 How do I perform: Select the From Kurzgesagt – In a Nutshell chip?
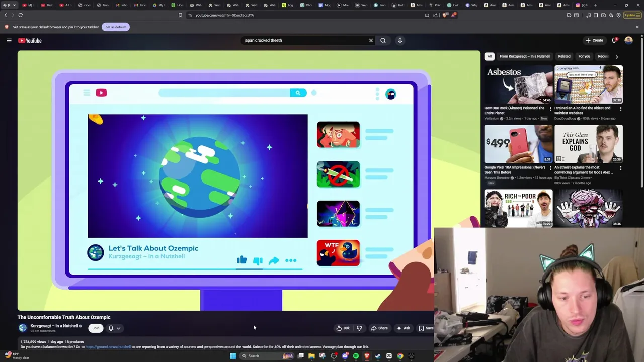point(525,56)
